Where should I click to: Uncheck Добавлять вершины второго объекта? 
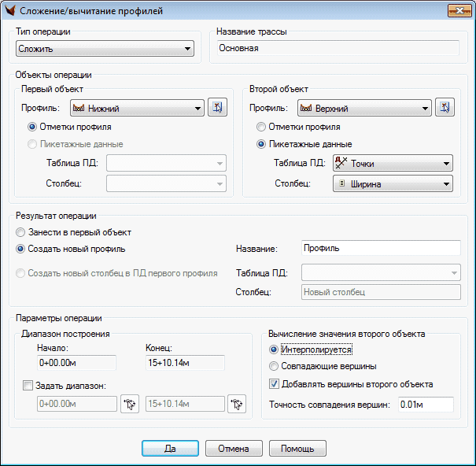(x=274, y=384)
